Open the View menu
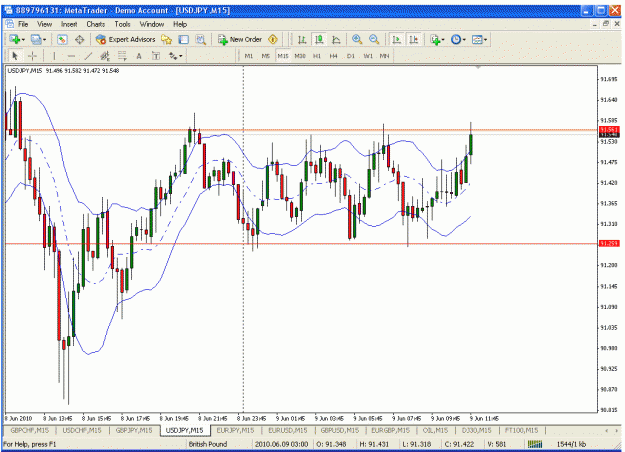 [45, 24]
